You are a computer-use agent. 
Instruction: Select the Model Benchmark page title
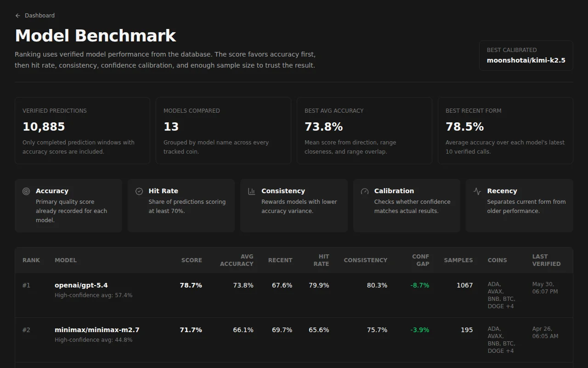point(96,36)
